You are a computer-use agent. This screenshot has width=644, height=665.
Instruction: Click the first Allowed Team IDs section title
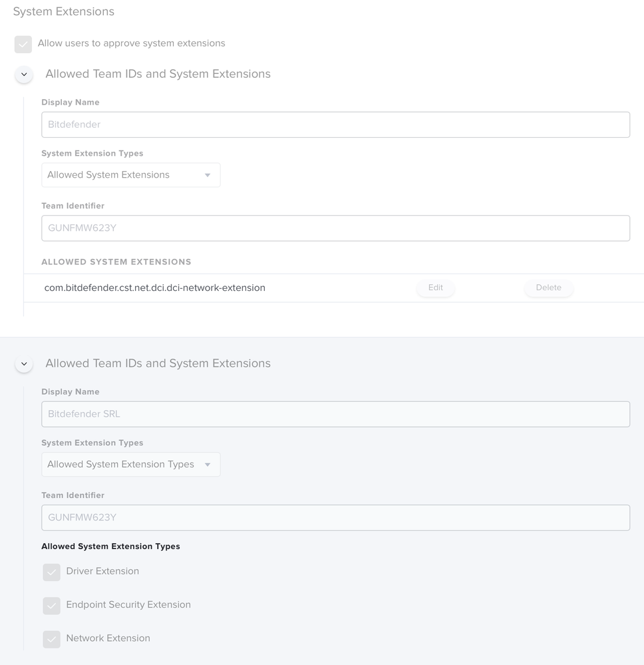pos(158,74)
